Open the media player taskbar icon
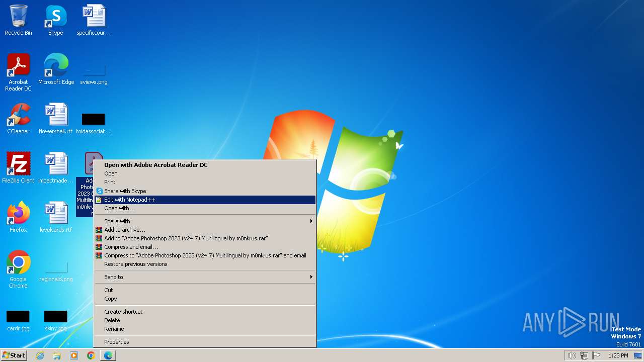The height and width of the screenshot is (362, 644). click(x=74, y=355)
